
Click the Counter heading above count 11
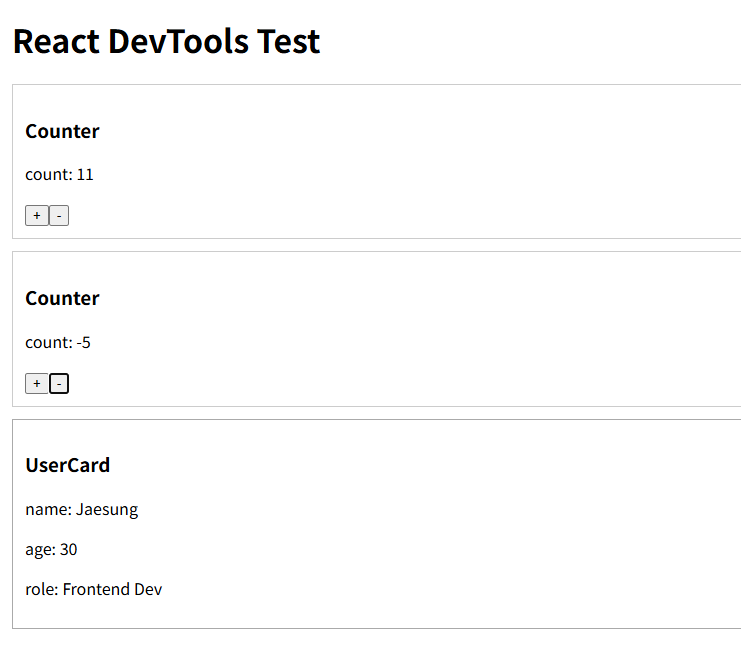click(x=62, y=131)
